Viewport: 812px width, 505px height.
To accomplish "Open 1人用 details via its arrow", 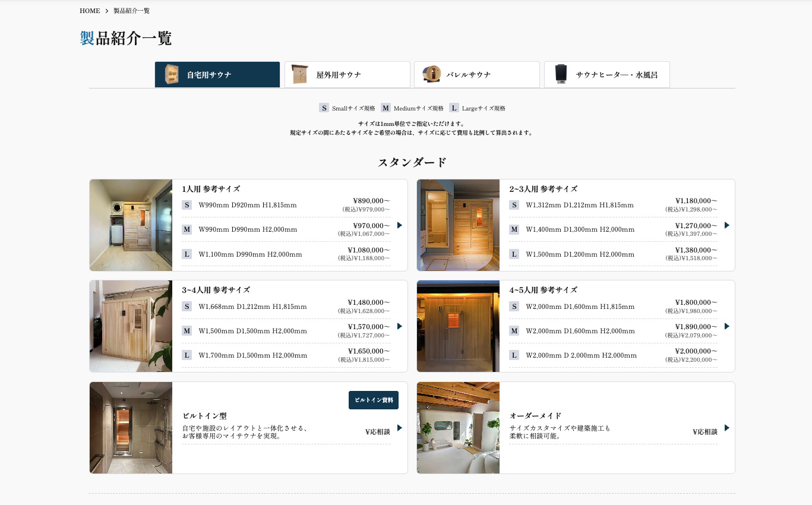I will 400,225.
